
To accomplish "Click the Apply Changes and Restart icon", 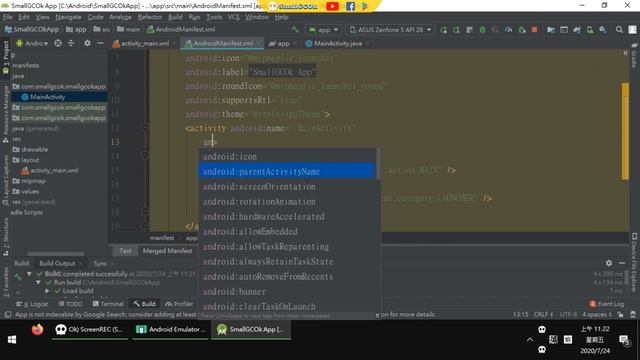I will click(x=456, y=30).
